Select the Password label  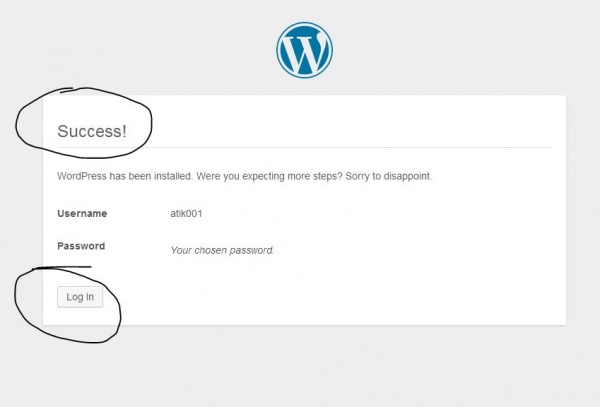(81, 246)
